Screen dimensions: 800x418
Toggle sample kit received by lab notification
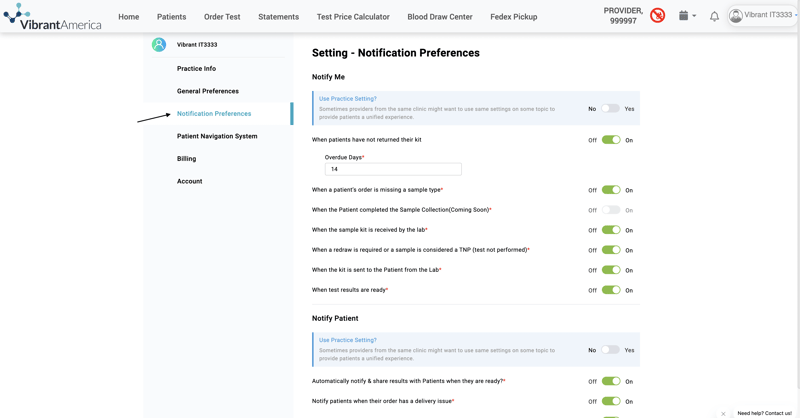tap(611, 230)
